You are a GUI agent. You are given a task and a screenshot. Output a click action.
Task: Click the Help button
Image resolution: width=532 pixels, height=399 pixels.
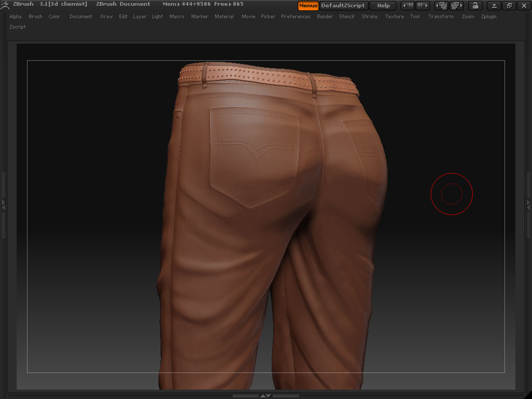(x=383, y=5)
